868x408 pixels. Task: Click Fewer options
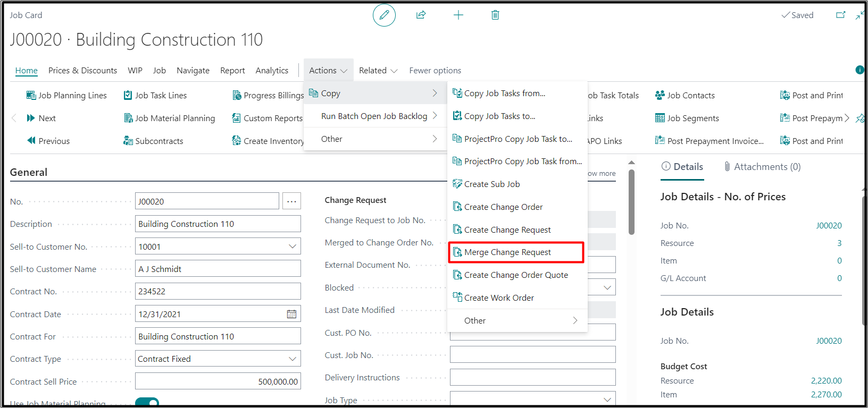pyautogui.click(x=435, y=70)
